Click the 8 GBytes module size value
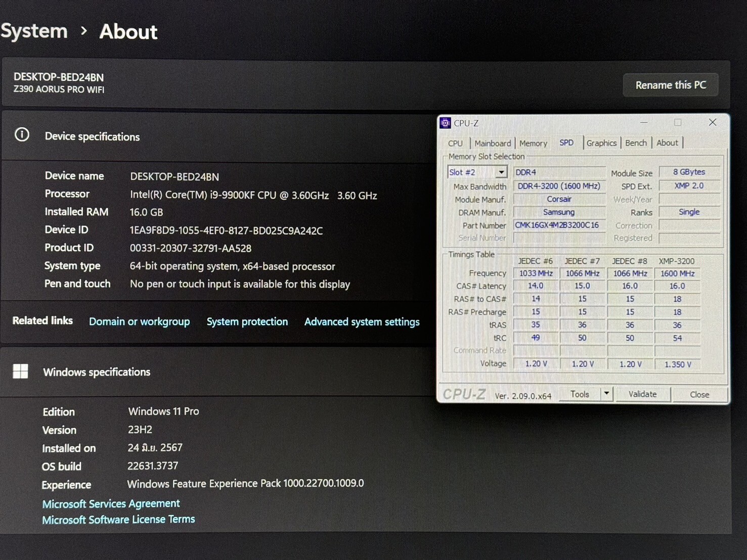The width and height of the screenshot is (747, 560). click(689, 172)
